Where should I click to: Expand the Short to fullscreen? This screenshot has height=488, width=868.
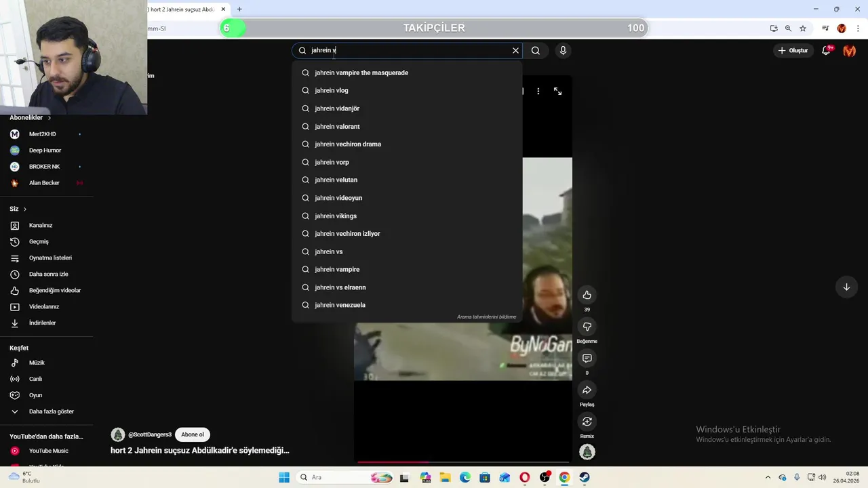557,91
